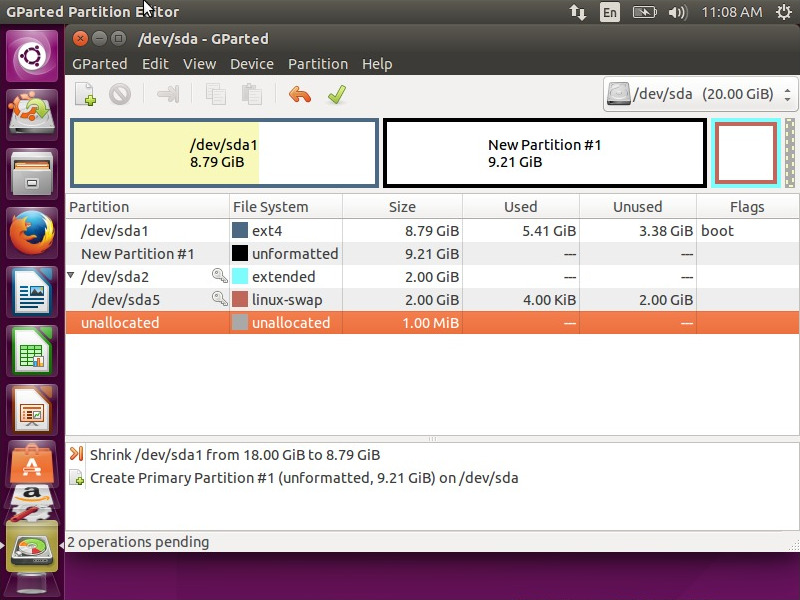800x600 pixels.
Task: Click the cyan extended color swatch
Action: pos(240,276)
